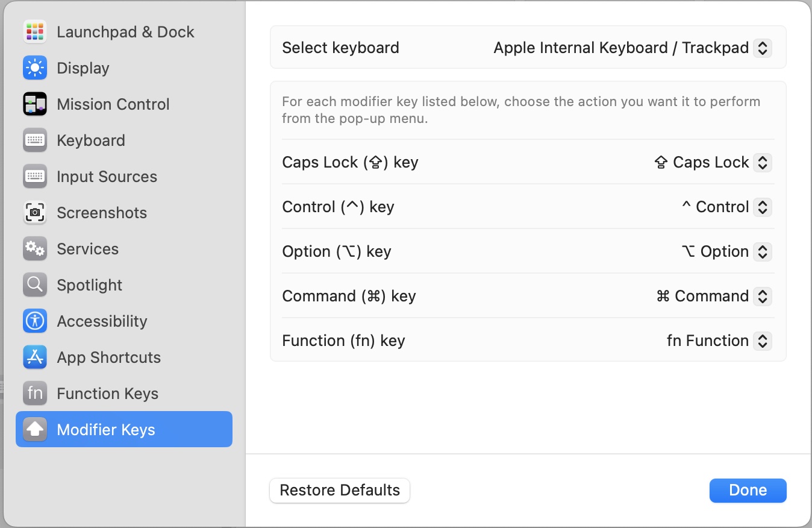Open the Caps Lock key action menu

763,162
